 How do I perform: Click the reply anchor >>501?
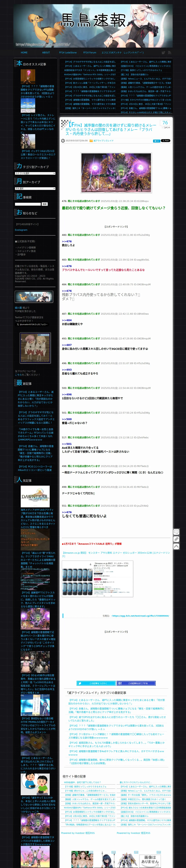click(x=67, y=444)
